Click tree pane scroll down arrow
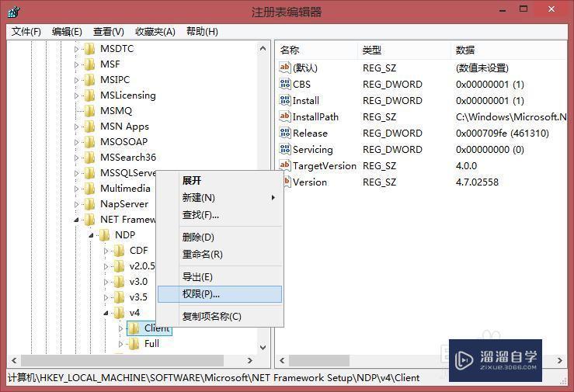 click(263, 348)
